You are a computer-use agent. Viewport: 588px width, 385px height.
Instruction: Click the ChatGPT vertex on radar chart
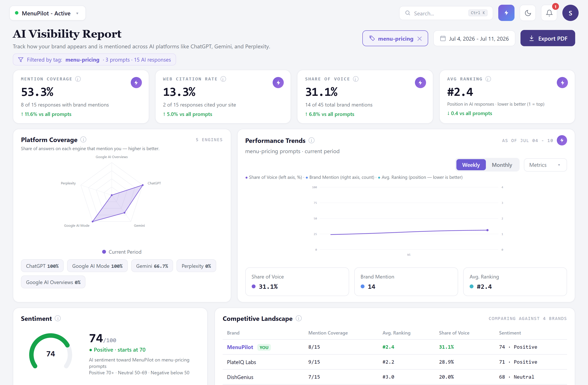click(x=143, y=185)
